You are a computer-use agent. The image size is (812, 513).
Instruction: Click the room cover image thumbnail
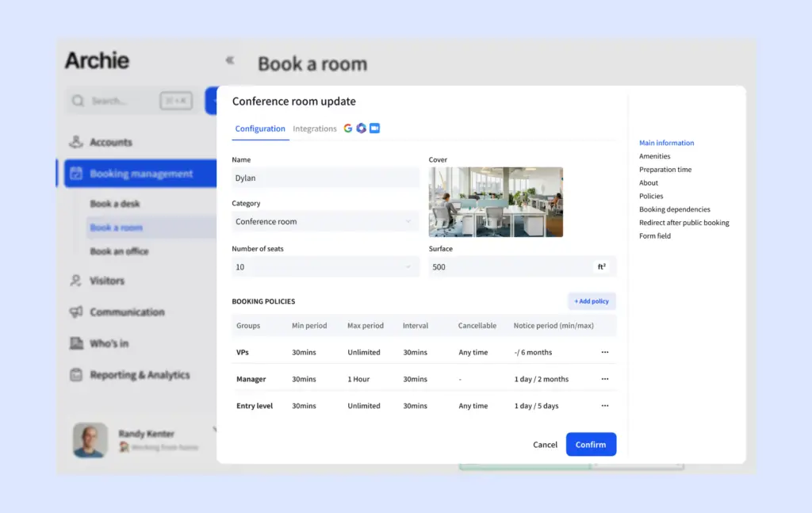(x=496, y=202)
